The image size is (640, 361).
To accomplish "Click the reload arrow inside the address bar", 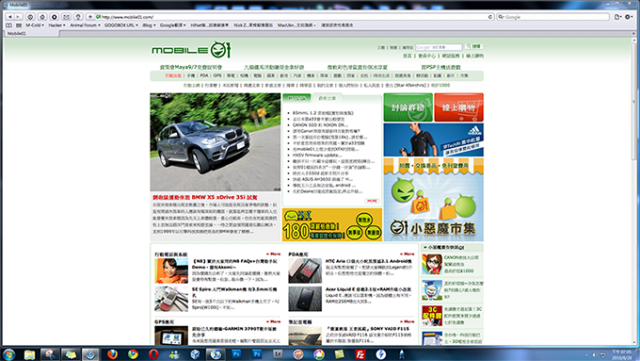I will (490, 17).
